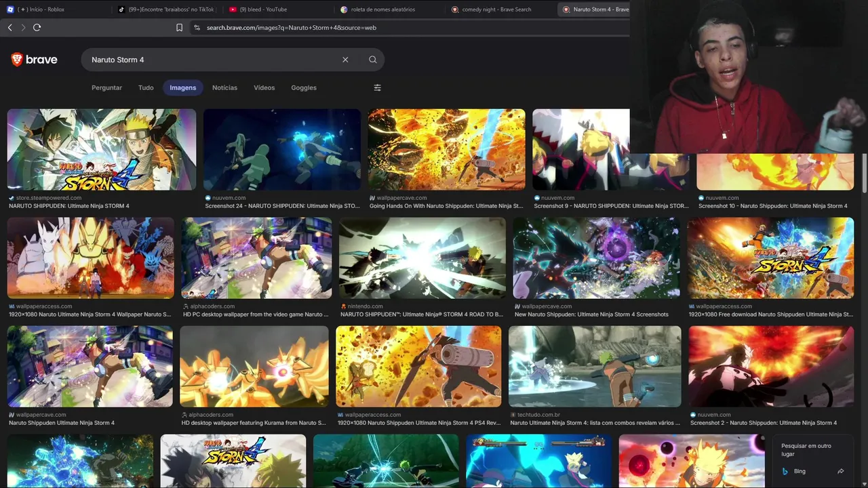Open the New Naruto Shippuden Screenshots thumbnail

tap(597, 258)
